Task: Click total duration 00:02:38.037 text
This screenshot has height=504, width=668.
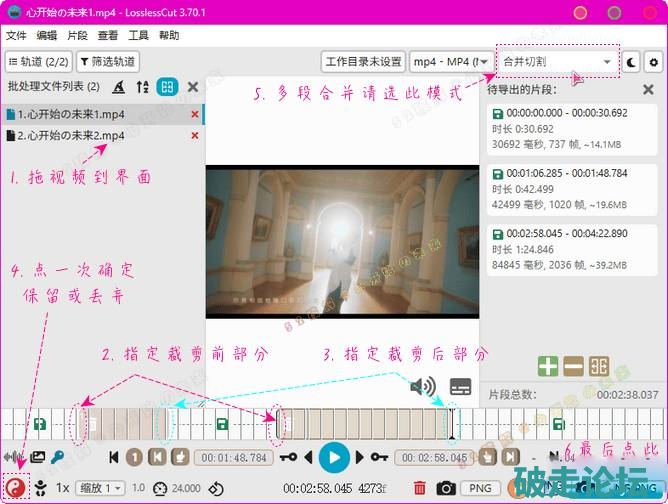Action: [627, 395]
